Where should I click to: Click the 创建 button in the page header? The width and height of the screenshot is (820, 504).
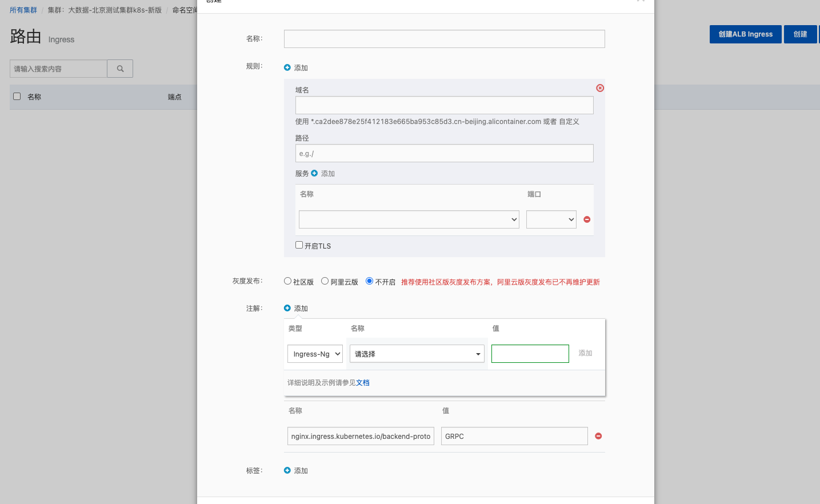pos(801,34)
